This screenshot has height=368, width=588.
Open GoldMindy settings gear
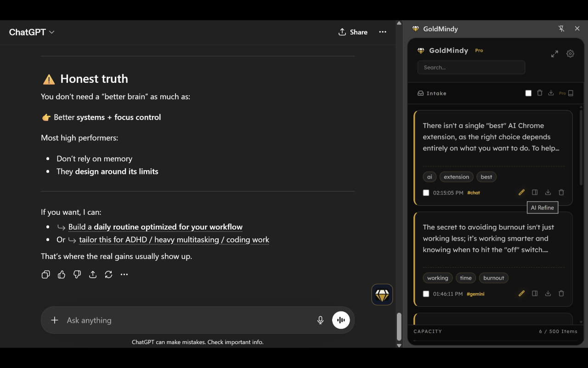tap(571, 54)
